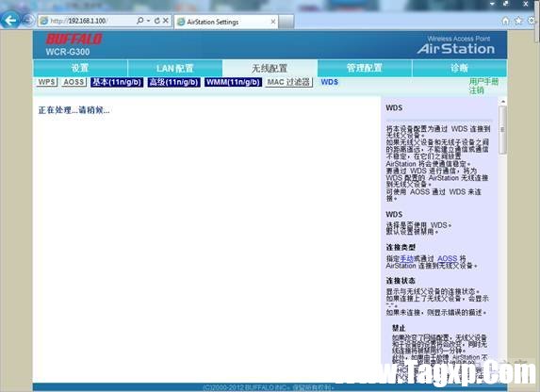Click the WCR-G300 model label
The image size is (540, 392).
(68, 52)
